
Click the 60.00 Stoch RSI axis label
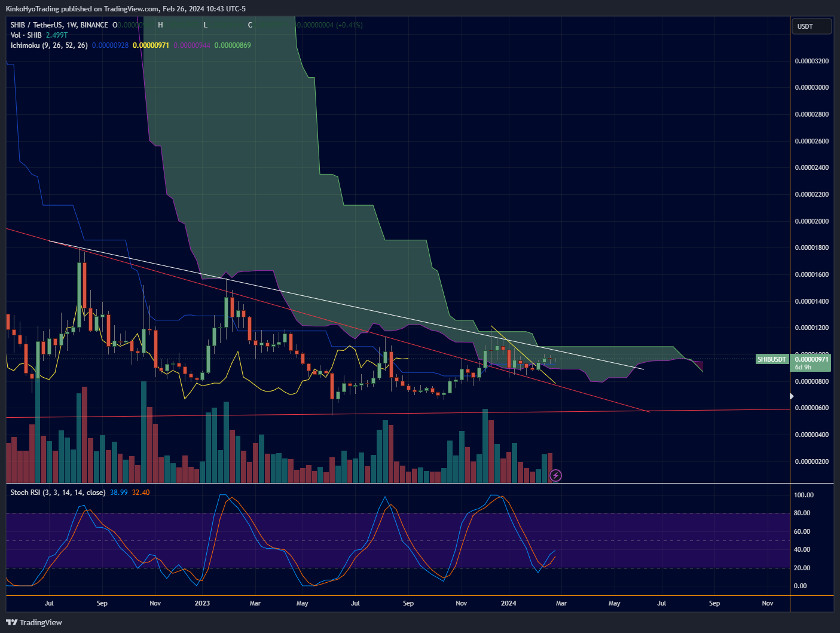pos(802,531)
